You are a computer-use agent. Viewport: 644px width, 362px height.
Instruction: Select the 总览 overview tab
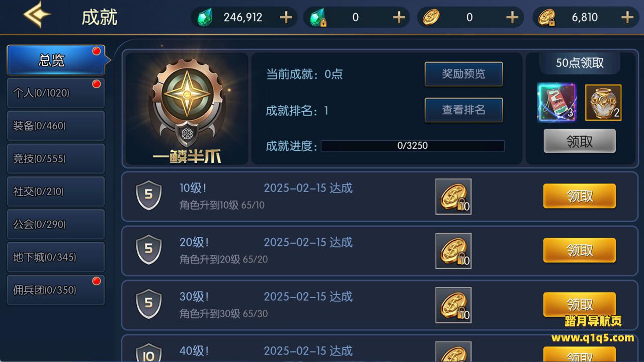click(56, 60)
